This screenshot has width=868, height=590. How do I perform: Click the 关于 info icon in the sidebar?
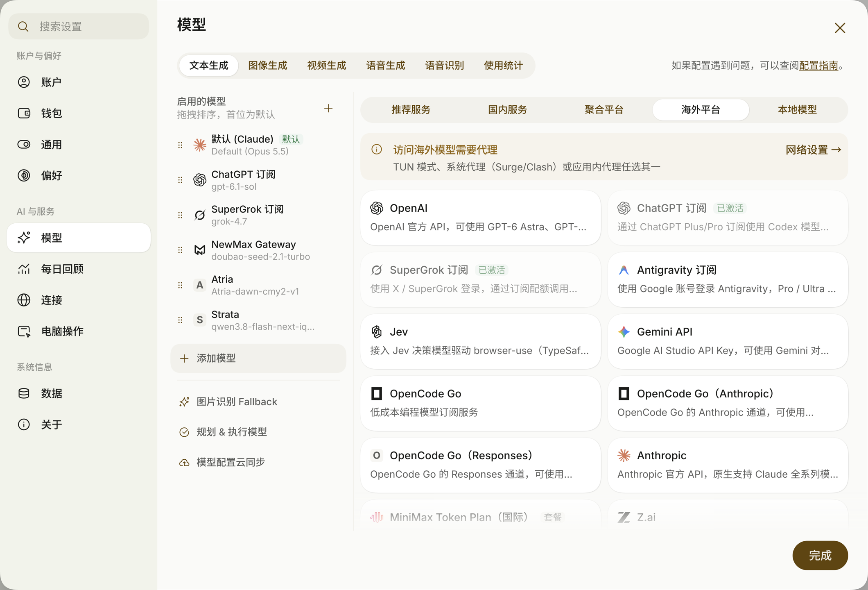coord(24,424)
